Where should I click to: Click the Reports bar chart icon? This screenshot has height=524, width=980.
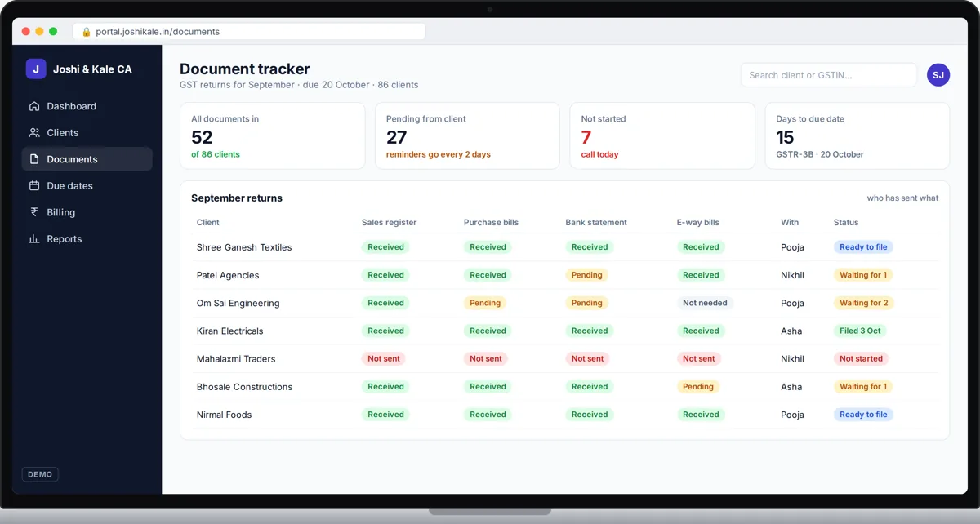tap(34, 239)
